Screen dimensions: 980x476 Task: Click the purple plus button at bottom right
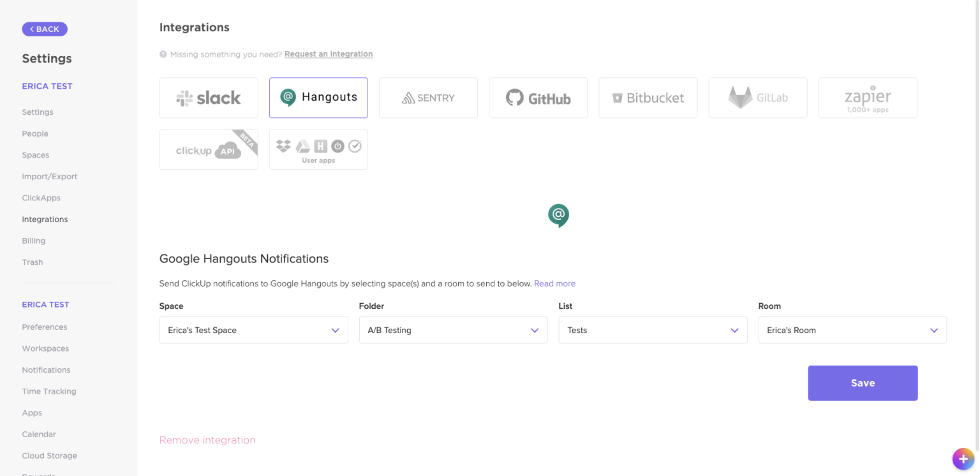(963, 459)
